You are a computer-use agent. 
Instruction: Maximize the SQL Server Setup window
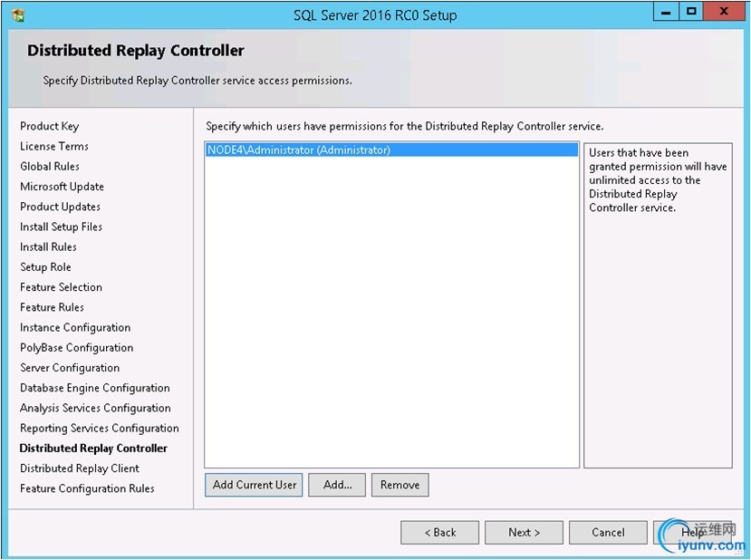click(691, 12)
